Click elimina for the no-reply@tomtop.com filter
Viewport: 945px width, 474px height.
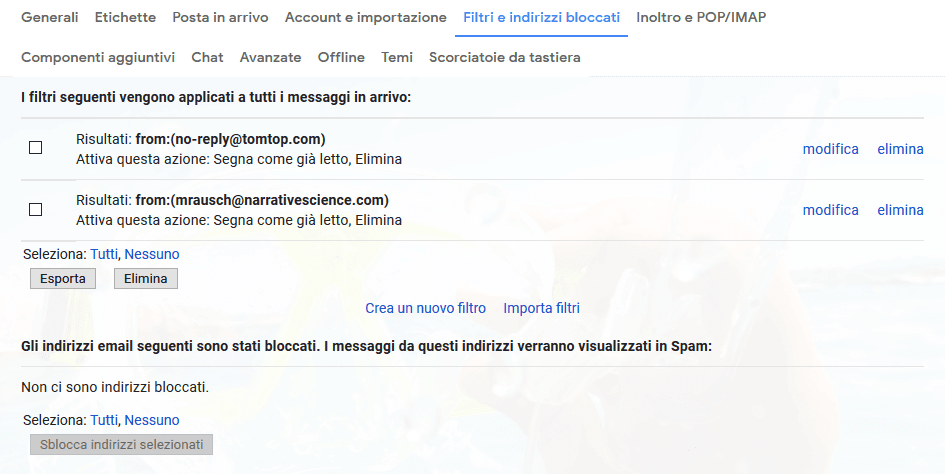[900, 149]
